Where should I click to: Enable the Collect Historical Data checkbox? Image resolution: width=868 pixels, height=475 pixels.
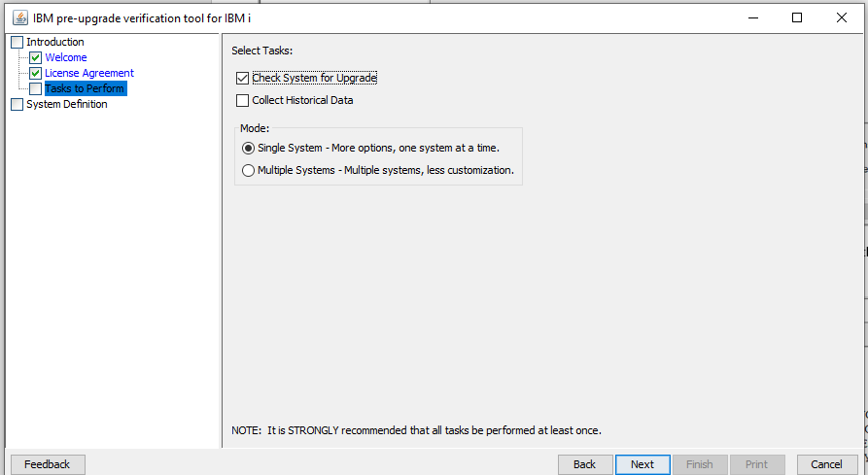pos(243,100)
